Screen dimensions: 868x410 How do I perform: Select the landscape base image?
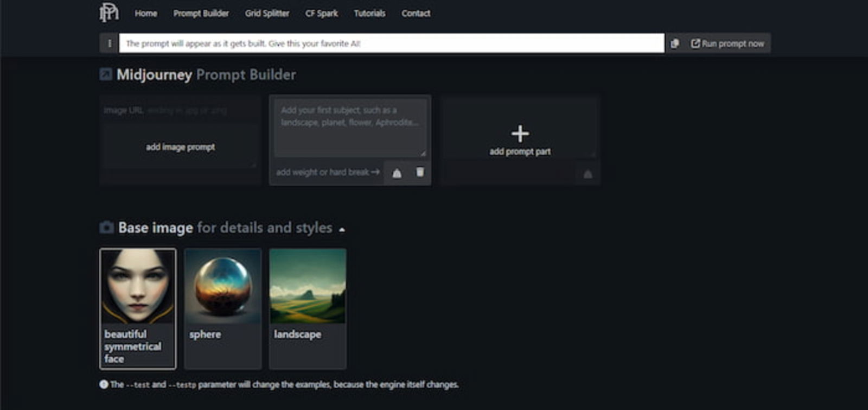point(308,308)
